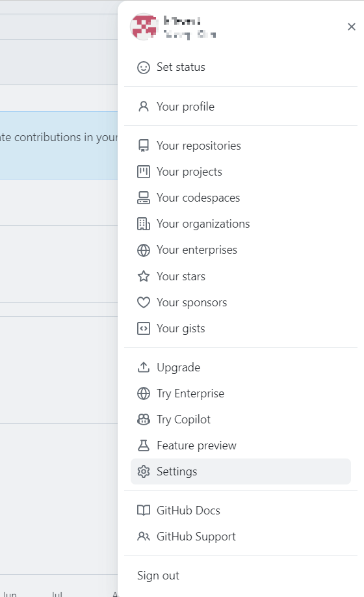Click the user avatar at menu top
This screenshot has height=597, width=364.
(144, 27)
